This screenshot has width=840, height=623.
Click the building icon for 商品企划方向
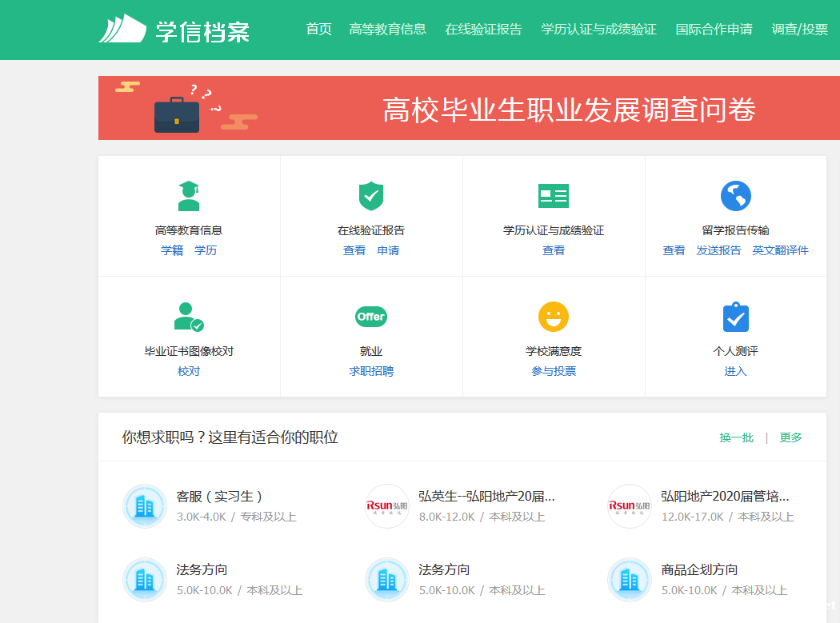pos(630,580)
